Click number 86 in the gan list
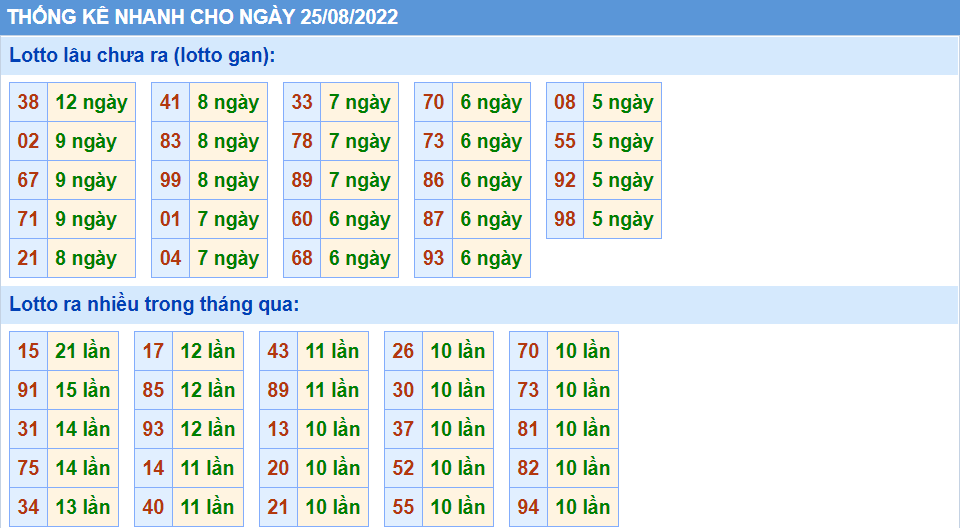 pos(434,180)
